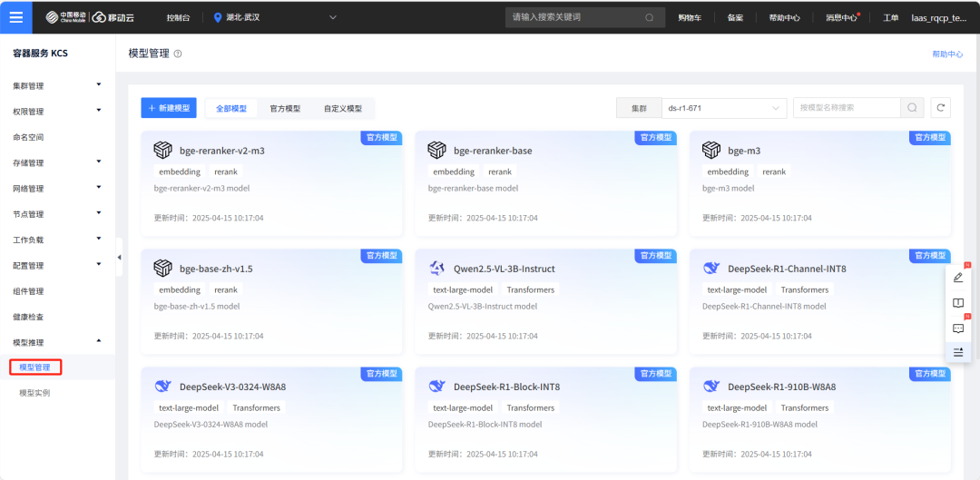This screenshot has height=480, width=980.
Task: Open the DeepSeek-R1-910B-W8A8 model card title
Action: (782, 387)
